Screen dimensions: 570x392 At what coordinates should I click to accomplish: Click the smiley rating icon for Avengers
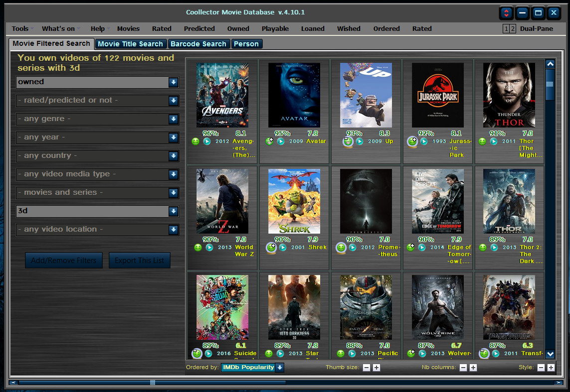[x=195, y=141]
